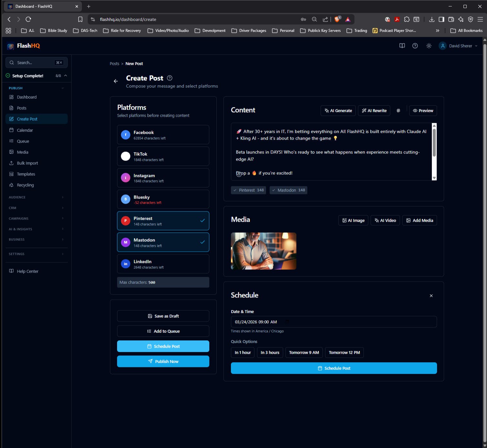Deselect the Pinterest platform card
Screen dimensions: 487x448
(163, 221)
